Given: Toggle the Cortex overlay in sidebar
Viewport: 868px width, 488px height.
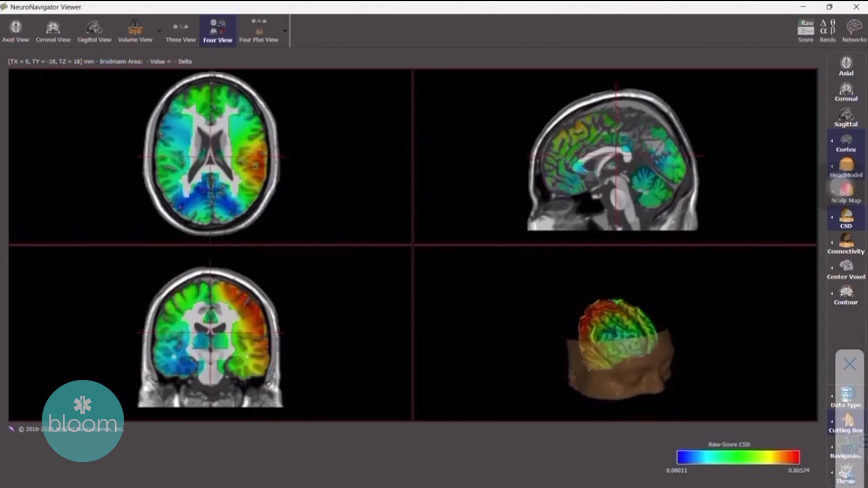Looking at the screenshot, I should [845, 144].
